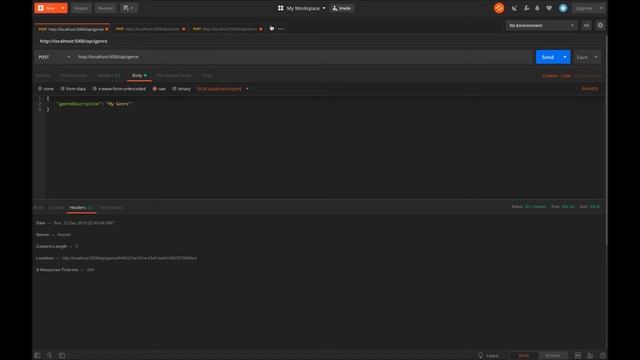The height and width of the screenshot is (360, 640).
Task: Click the new window icon button
Action: point(126,8)
